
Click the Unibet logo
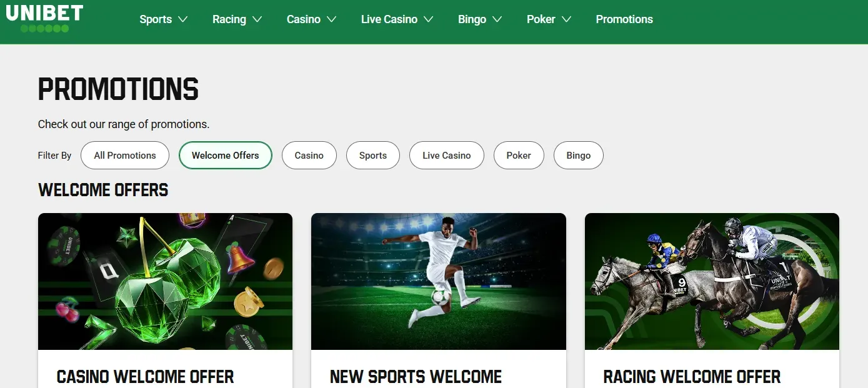pyautogui.click(x=44, y=17)
